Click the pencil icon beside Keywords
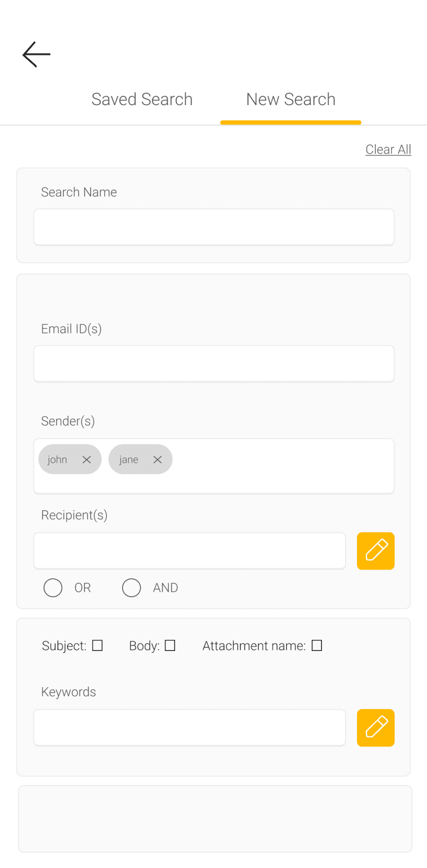The height and width of the screenshot is (868, 427). 376,728
